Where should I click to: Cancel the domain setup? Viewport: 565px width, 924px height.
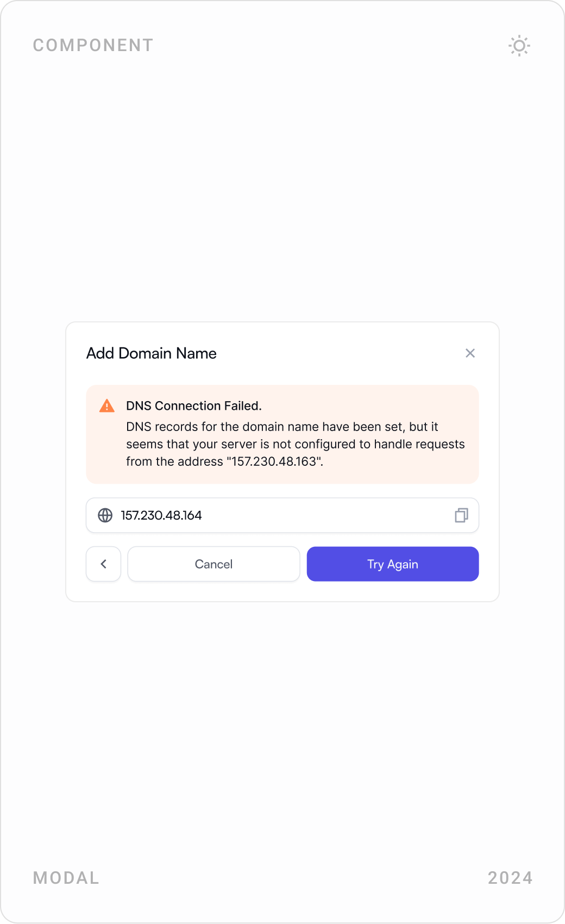point(214,564)
